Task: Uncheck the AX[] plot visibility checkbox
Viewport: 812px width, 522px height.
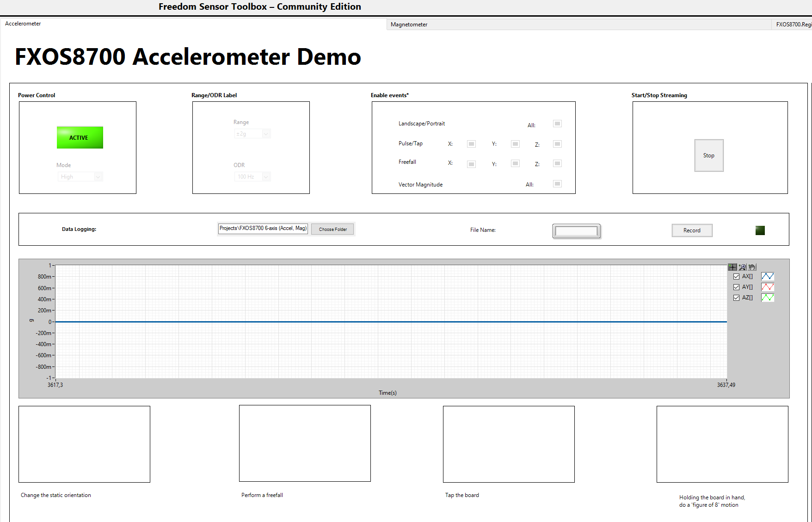Action: point(736,276)
